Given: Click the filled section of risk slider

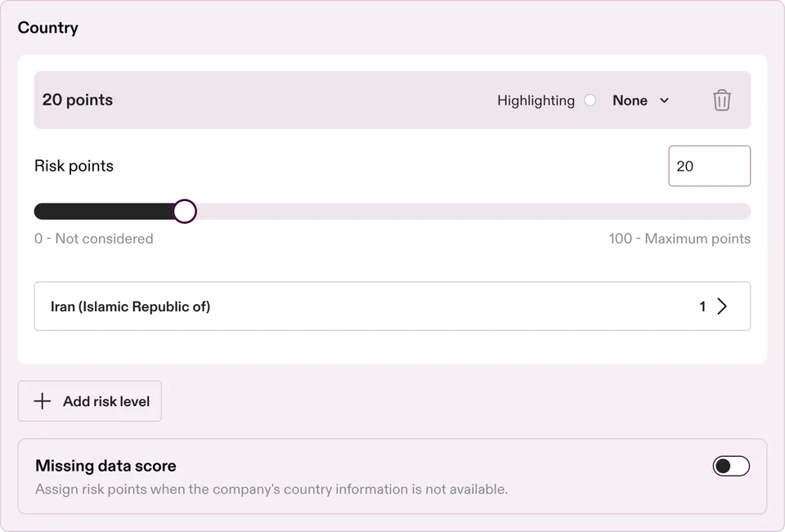Looking at the screenshot, I should pos(104,211).
